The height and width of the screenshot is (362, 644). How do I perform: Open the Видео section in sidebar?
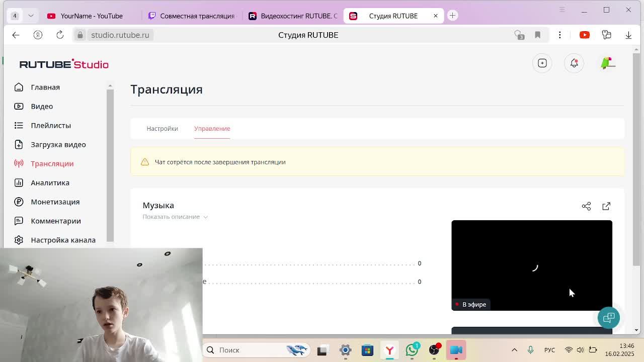(42, 106)
